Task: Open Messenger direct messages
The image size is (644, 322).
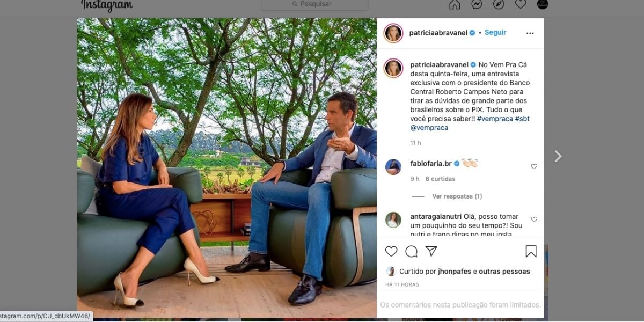Action: pos(477,5)
